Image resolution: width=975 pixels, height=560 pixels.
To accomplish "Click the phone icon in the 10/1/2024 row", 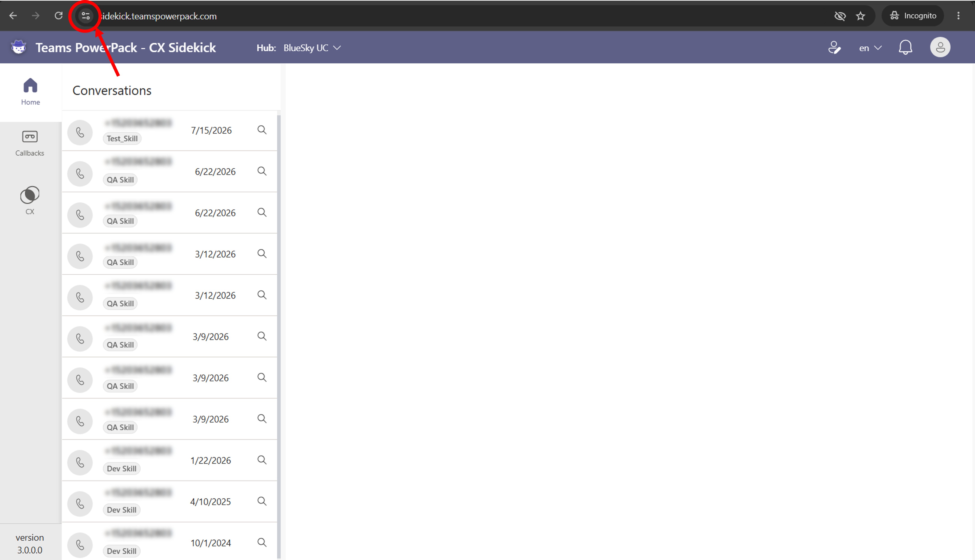I will (x=80, y=545).
